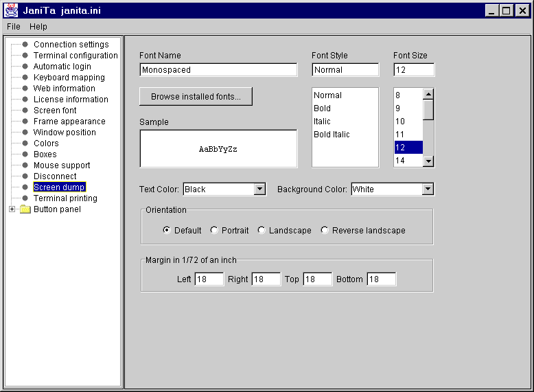Image resolution: width=534 pixels, height=392 pixels.
Task: Click the Font Size text field
Action: 414,70
